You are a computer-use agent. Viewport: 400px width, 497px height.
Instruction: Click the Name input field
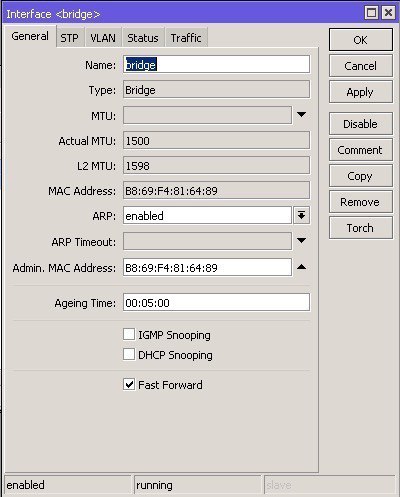tap(216, 64)
